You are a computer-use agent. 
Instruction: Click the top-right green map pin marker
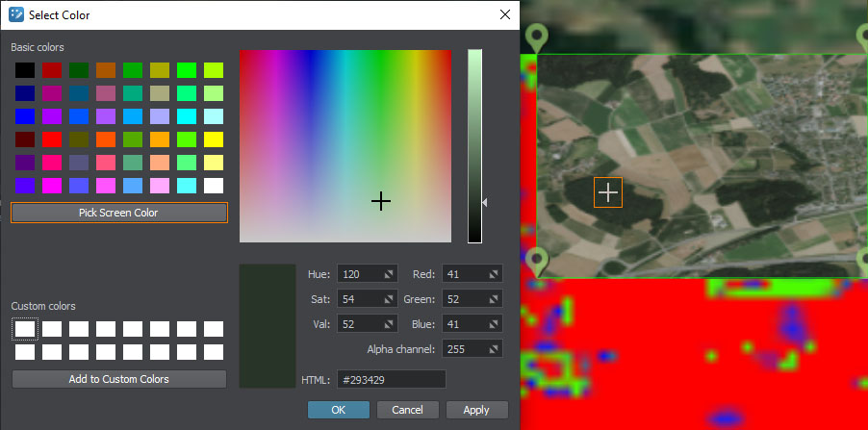[x=862, y=37]
